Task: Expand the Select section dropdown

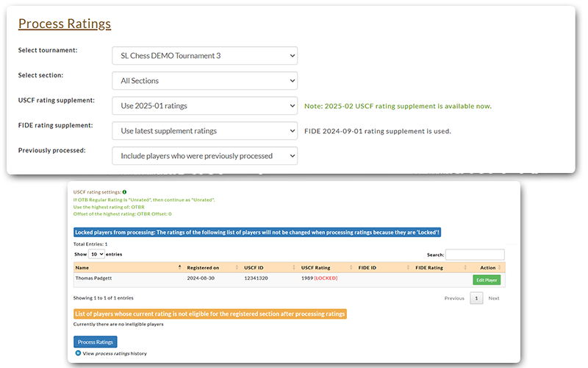Action: [204, 81]
